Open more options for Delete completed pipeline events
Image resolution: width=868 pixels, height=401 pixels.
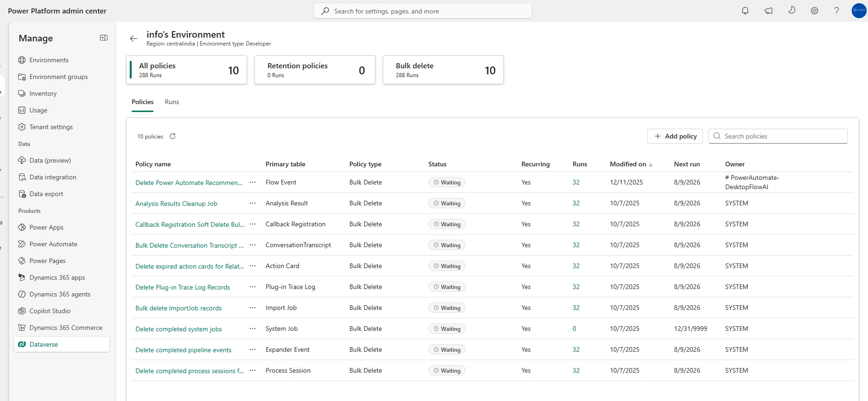click(253, 349)
